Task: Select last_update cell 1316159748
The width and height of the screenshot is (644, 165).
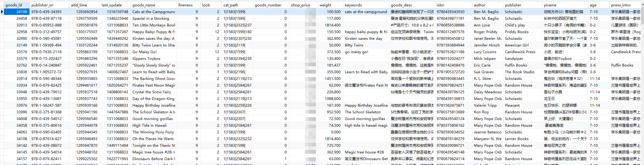Action: [115, 12]
